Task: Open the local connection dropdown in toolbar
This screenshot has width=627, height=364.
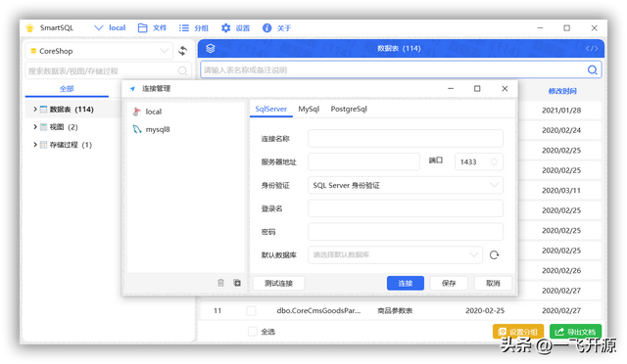Action: pyautogui.click(x=110, y=28)
